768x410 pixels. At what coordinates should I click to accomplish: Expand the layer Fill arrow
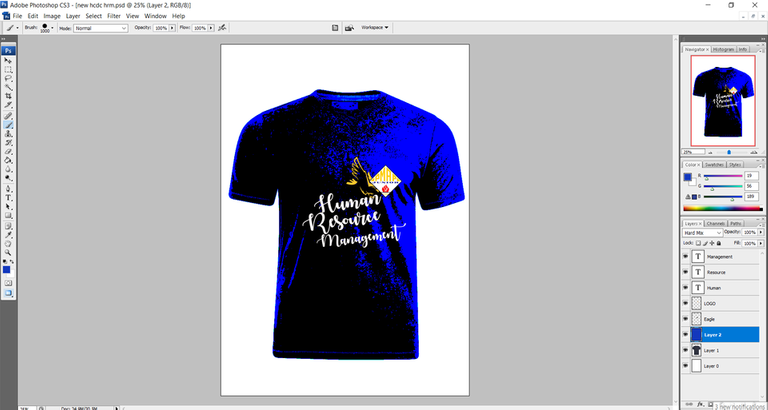[x=761, y=243]
